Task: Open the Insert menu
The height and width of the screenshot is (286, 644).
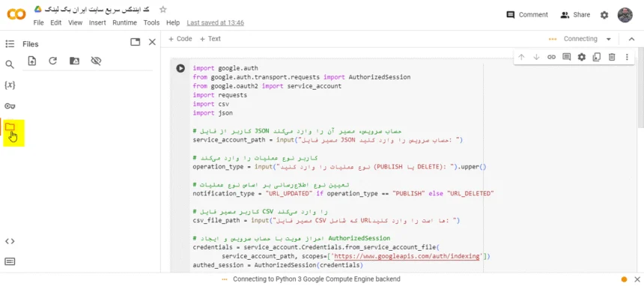Action: pyautogui.click(x=97, y=23)
